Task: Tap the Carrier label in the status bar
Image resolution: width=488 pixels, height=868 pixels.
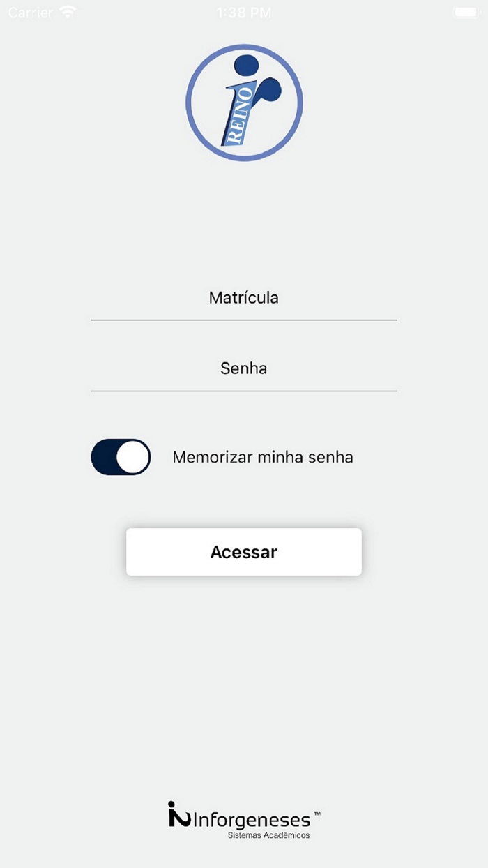Action: pos(31,13)
